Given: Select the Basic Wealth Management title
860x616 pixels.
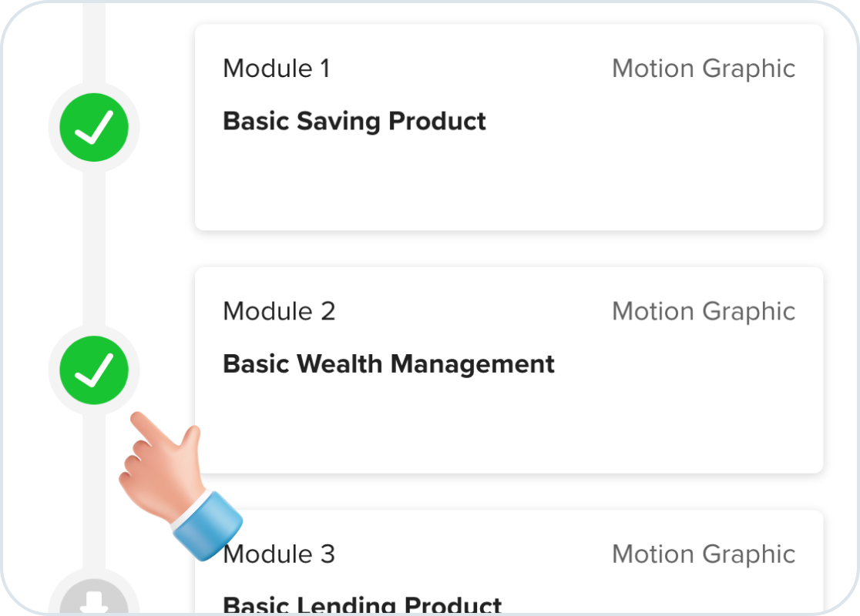Looking at the screenshot, I should 389,364.
